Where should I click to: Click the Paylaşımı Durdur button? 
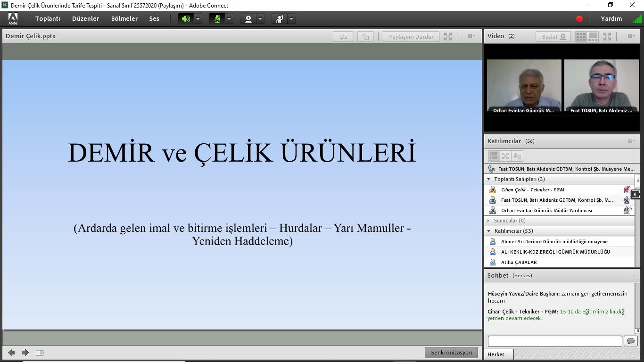411,37
